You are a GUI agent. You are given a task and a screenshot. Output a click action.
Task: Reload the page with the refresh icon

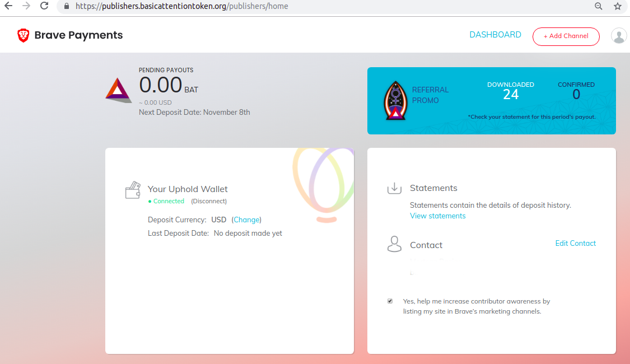tap(44, 6)
